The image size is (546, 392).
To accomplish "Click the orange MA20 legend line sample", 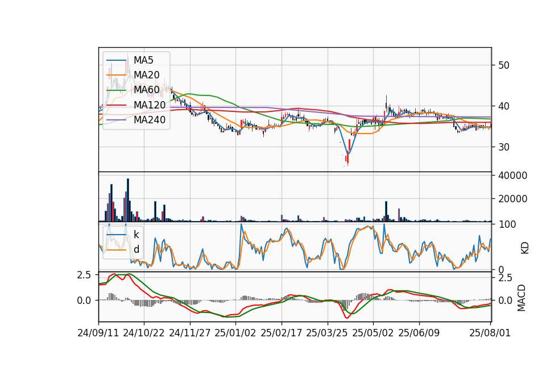I will click(x=116, y=75).
